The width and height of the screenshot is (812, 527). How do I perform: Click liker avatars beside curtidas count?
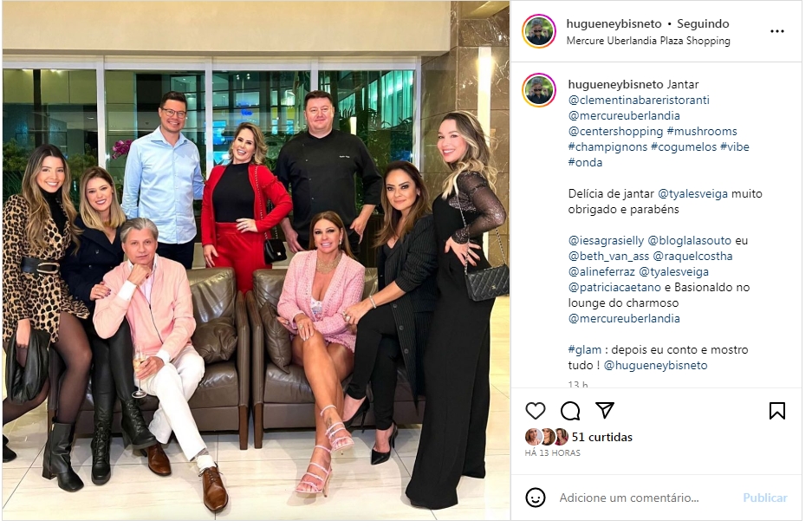(x=547, y=438)
